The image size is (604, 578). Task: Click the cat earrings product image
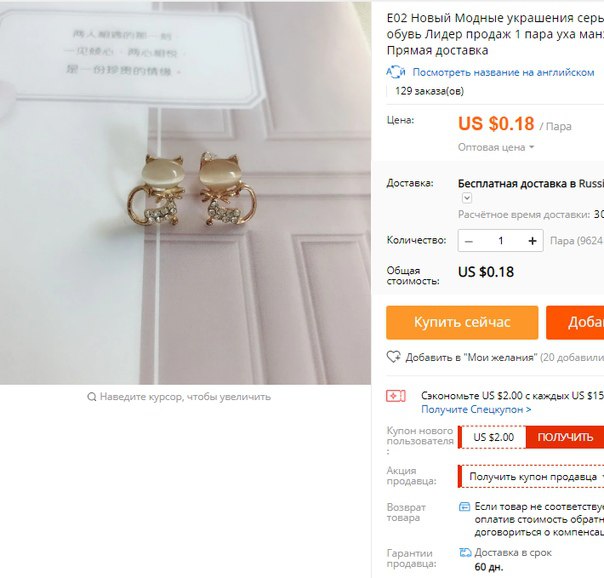(x=185, y=193)
